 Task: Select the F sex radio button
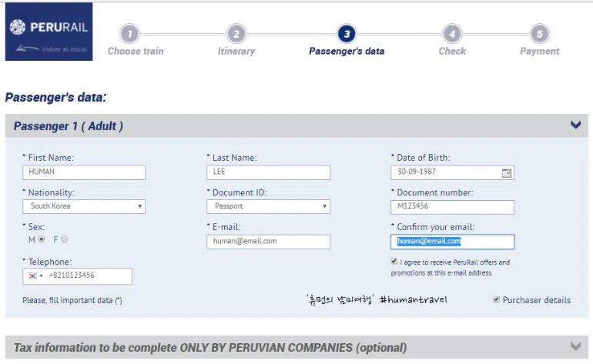tap(64, 239)
